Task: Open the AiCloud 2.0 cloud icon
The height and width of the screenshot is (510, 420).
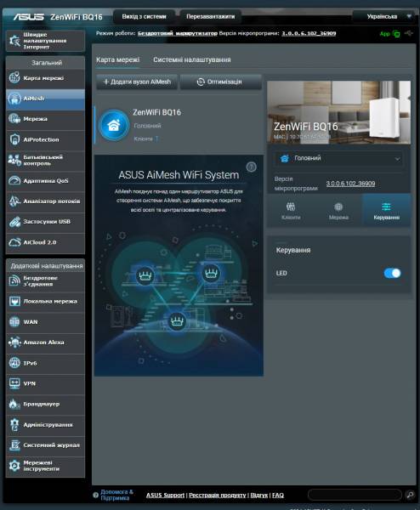Action: (x=14, y=242)
